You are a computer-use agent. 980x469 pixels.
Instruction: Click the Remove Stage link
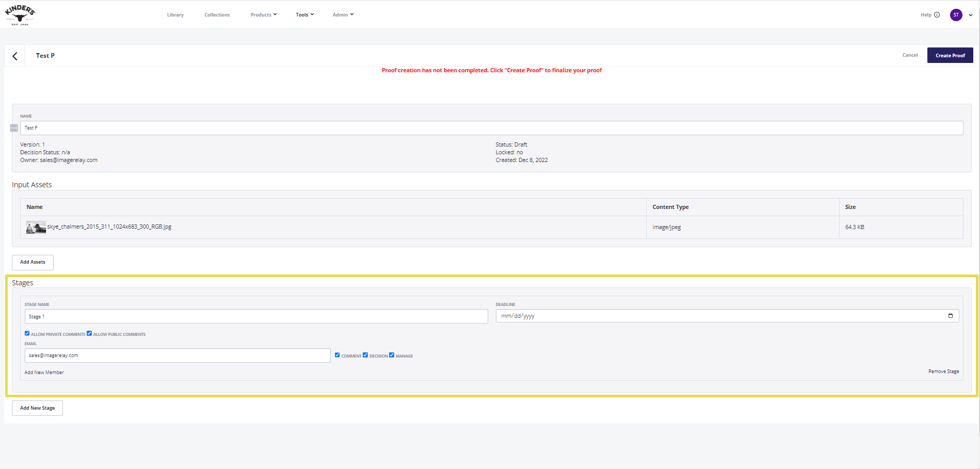pyautogui.click(x=943, y=371)
